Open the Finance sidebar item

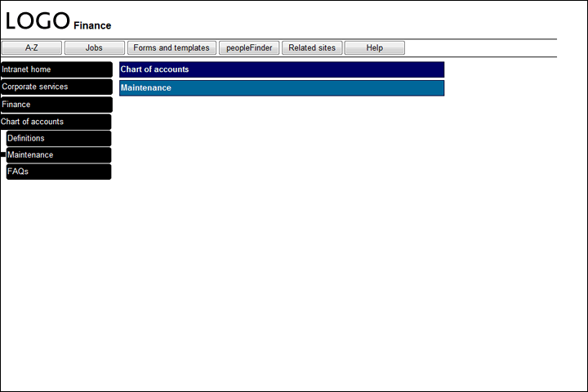[56, 105]
